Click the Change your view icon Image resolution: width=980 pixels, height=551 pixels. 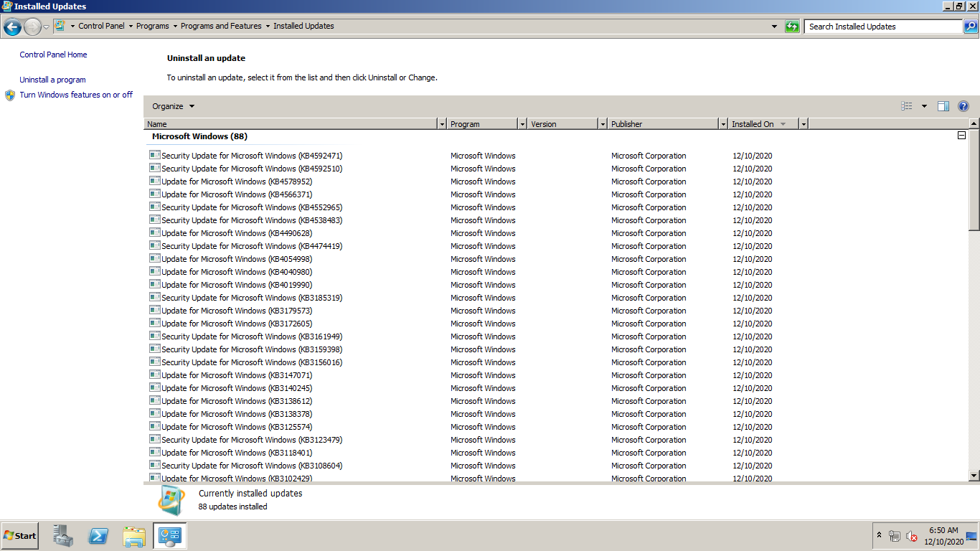click(907, 106)
